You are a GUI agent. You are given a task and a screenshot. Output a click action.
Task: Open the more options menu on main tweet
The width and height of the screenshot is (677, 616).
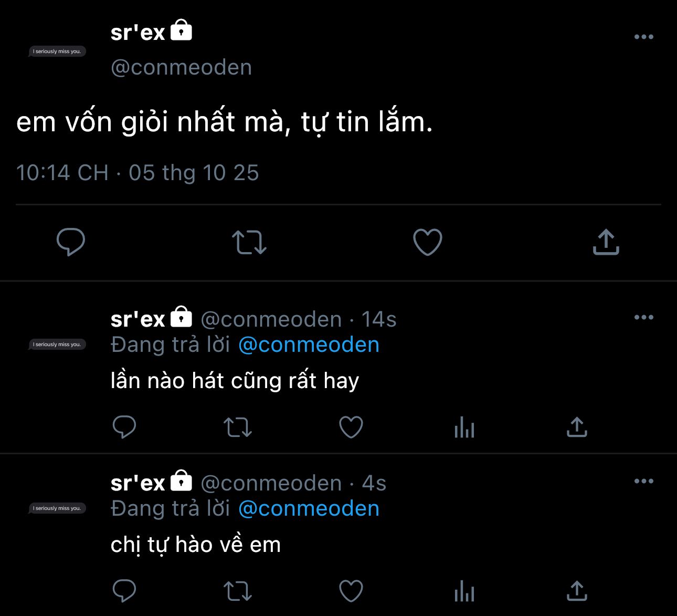click(x=644, y=37)
